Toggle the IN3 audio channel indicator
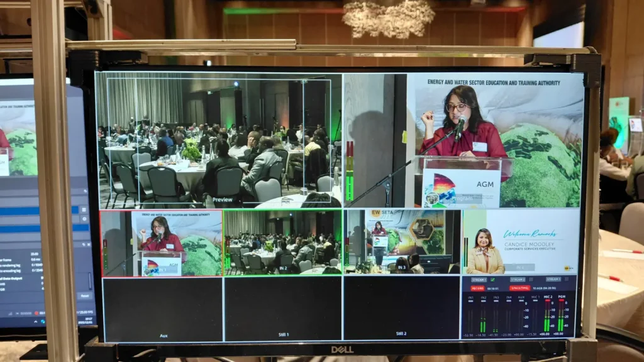The height and width of the screenshot is (362, 644). click(496, 301)
